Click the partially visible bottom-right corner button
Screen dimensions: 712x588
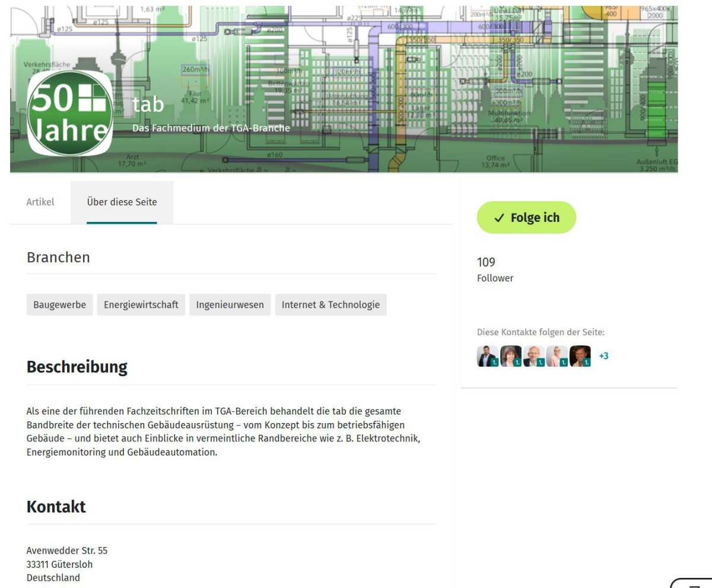pos(691,583)
